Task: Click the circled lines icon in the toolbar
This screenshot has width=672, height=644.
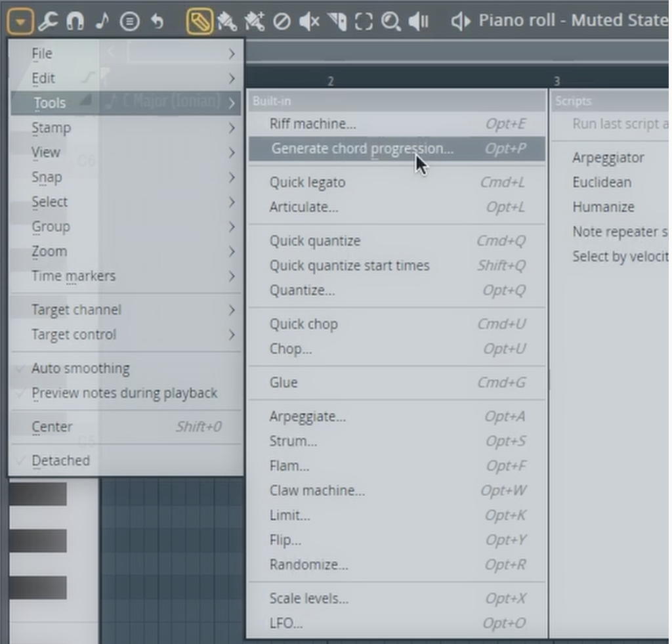Action: [129, 22]
